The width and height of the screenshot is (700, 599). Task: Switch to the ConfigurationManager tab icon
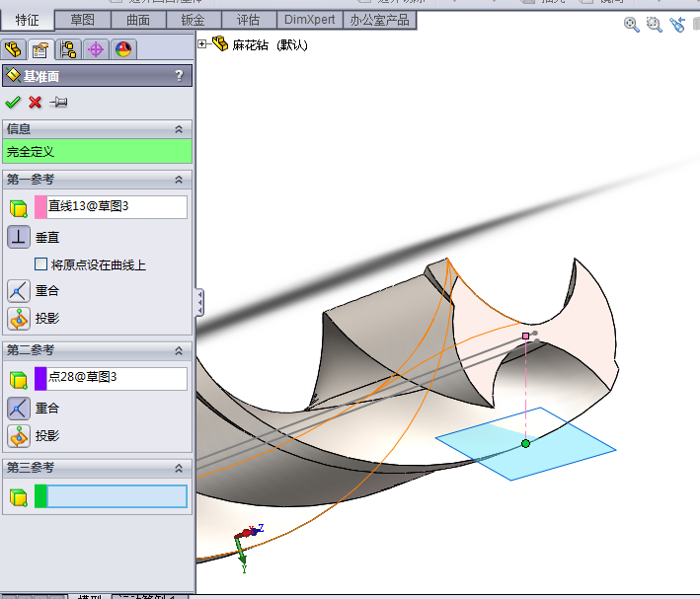(x=68, y=49)
